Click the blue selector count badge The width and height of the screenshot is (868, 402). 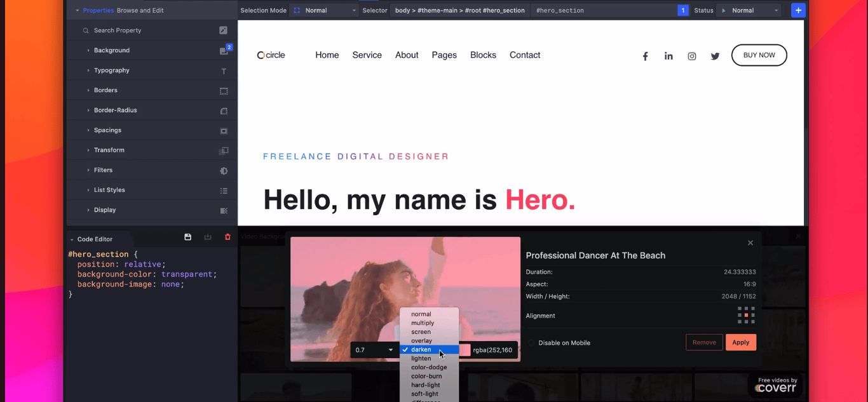(x=683, y=10)
